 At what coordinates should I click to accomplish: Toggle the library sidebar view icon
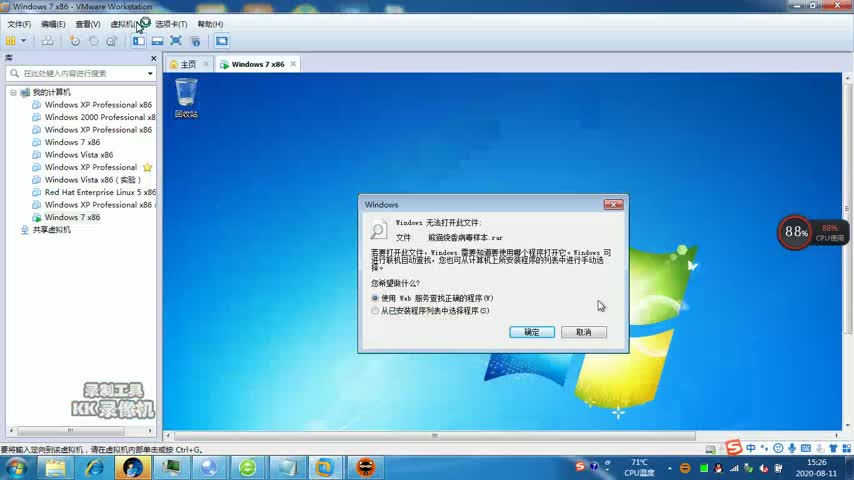click(139, 41)
